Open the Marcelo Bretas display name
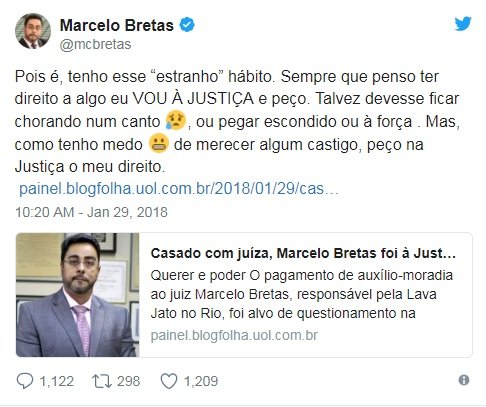 [x=117, y=25]
